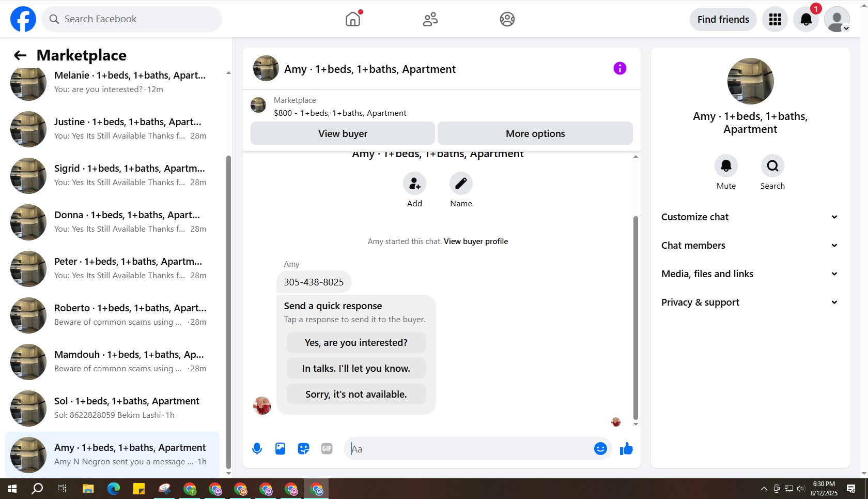Click Amy's phone number message 305-438-8025
Screen dimensions: 868x499
tap(314, 282)
